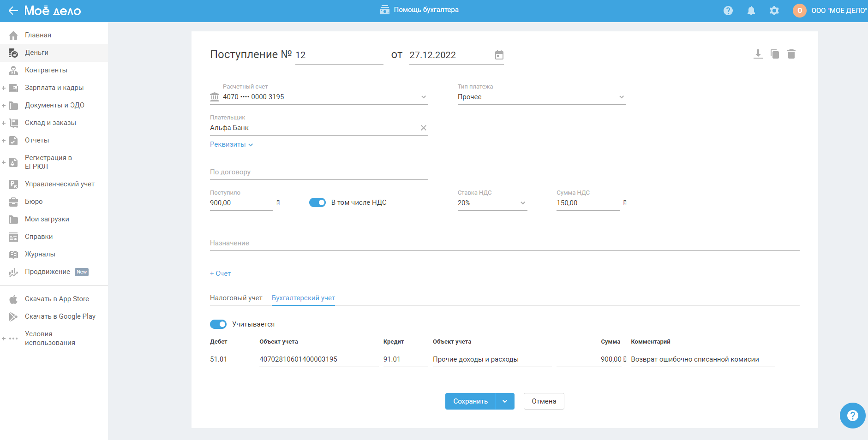Image resolution: width=868 pixels, height=440 pixels.
Task: Click the 'Назначение' input field
Action: 504,243
